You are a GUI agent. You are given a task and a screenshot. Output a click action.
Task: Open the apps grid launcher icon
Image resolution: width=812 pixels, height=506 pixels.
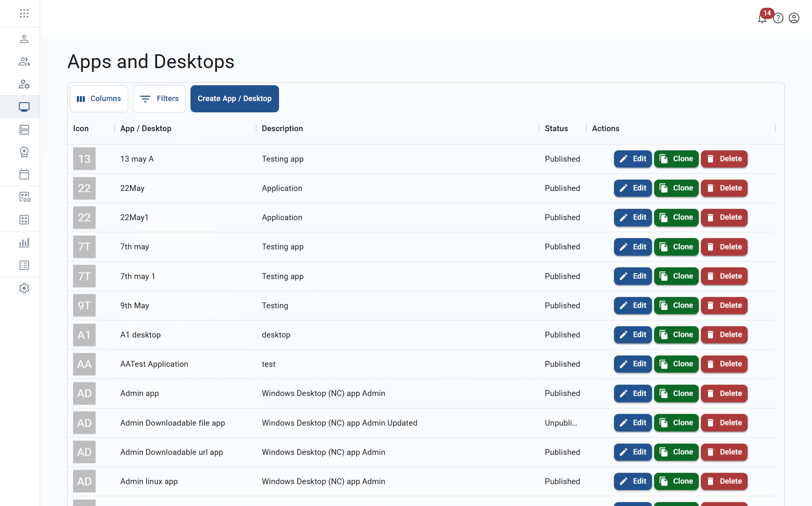point(24,13)
